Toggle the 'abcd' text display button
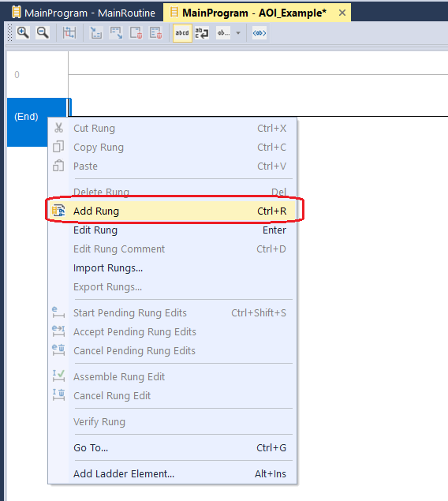 182,33
